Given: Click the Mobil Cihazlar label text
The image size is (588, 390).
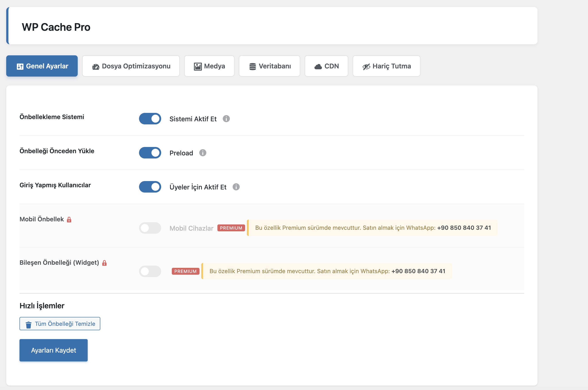Looking at the screenshot, I should 191,228.
